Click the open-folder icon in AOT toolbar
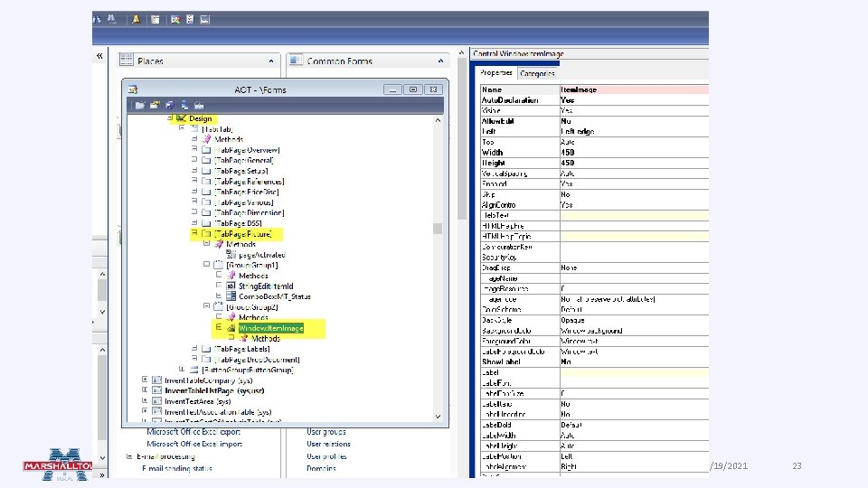 (x=155, y=105)
